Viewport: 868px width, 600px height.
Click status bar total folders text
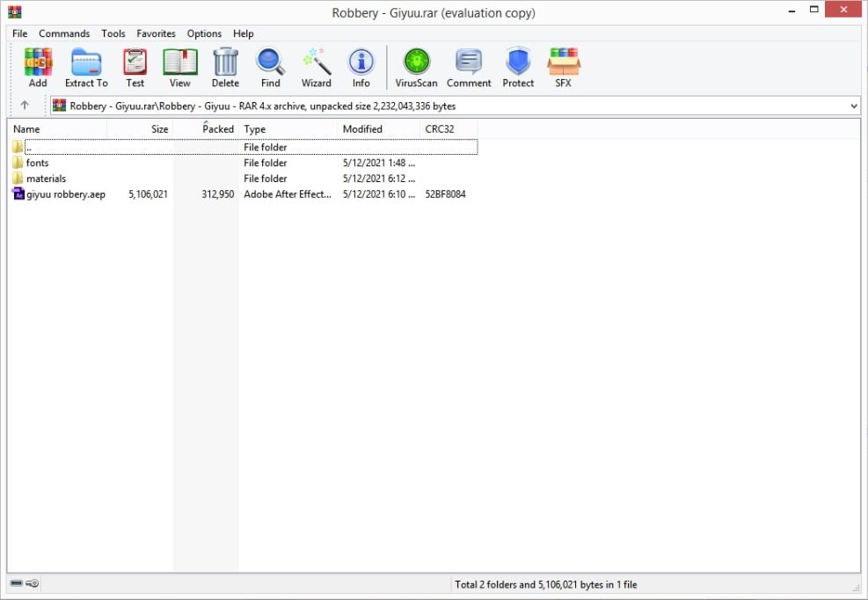(546, 584)
